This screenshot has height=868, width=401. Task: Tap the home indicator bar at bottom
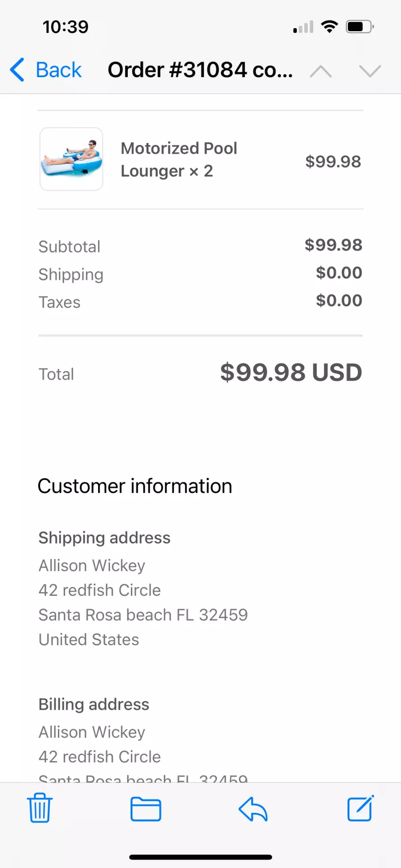(x=200, y=857)
